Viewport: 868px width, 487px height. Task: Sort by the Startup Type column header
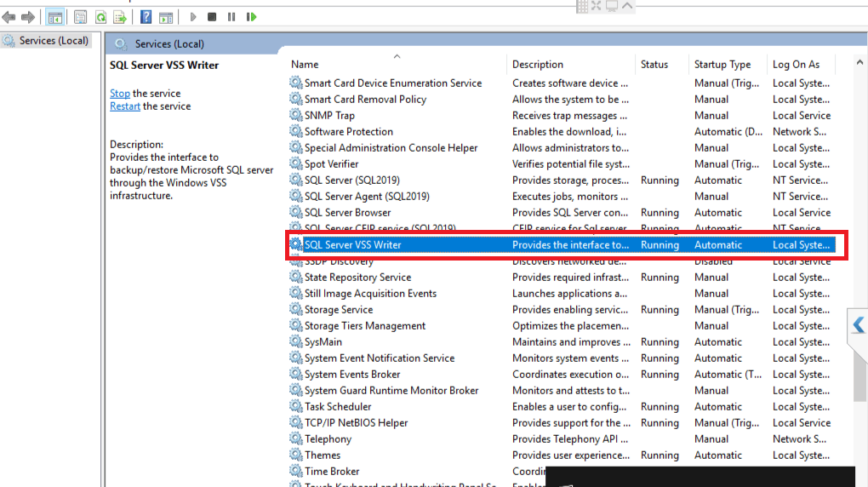(x=722, y=64)
